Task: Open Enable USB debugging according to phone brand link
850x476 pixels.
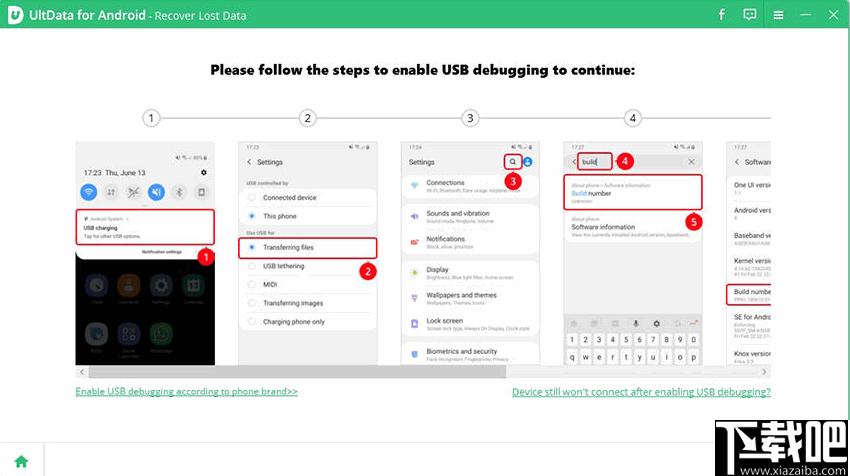Action: point(186,391)
